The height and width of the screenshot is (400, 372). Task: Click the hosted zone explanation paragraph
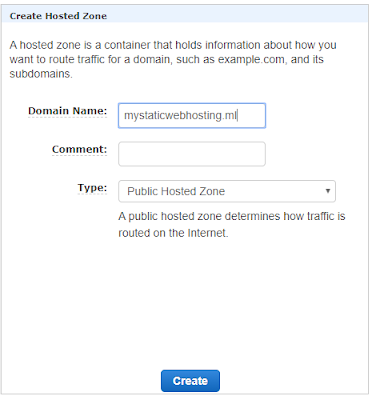[x=173, y=59]
